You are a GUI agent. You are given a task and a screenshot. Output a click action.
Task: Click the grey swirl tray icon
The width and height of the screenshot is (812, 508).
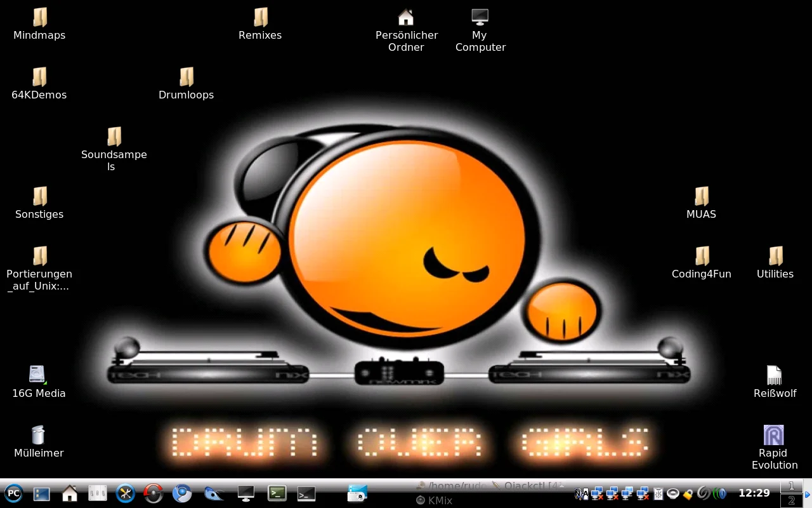pyautogui.click(x=704, y=493)
